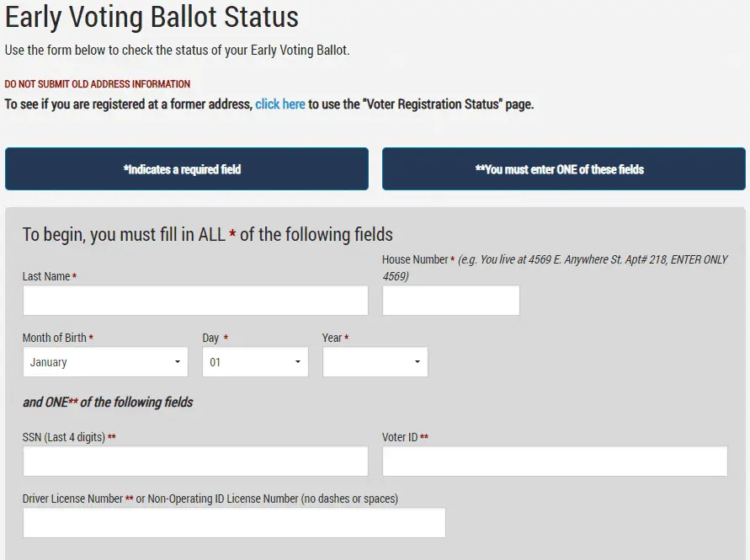Click the "SSN (Last 4 digits)" label
This screenshot has width=750, height=560.
point(64,437)
